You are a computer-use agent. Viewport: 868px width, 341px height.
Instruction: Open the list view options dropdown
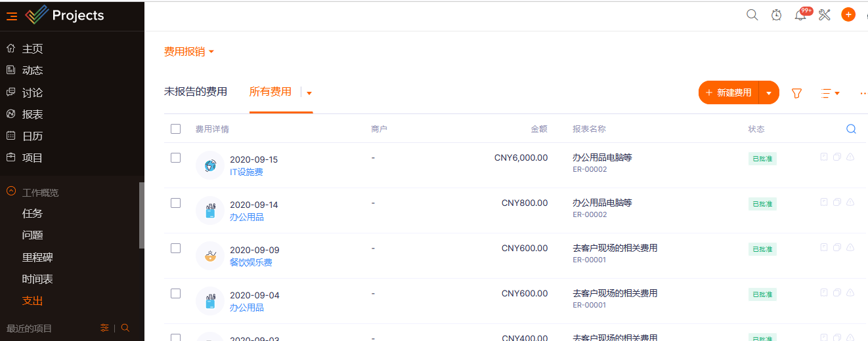click(x=831, y=93)
